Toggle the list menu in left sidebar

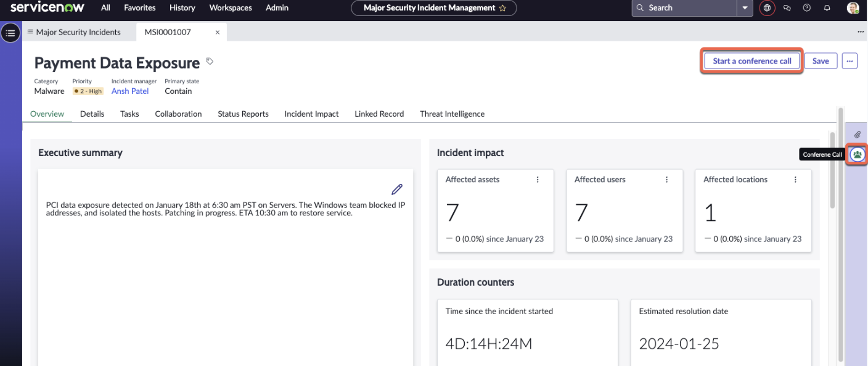pyautogui.click(x=10, y=33)
